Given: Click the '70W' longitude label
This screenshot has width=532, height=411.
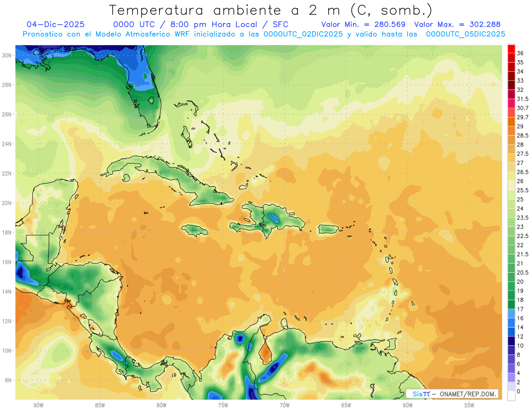Looking at the screenshot, I should (285, 405).
